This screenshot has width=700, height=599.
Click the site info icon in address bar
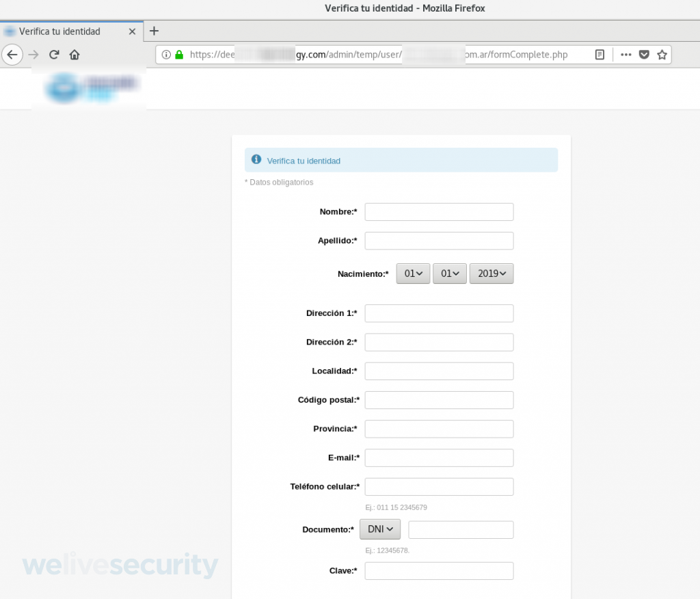166,55
